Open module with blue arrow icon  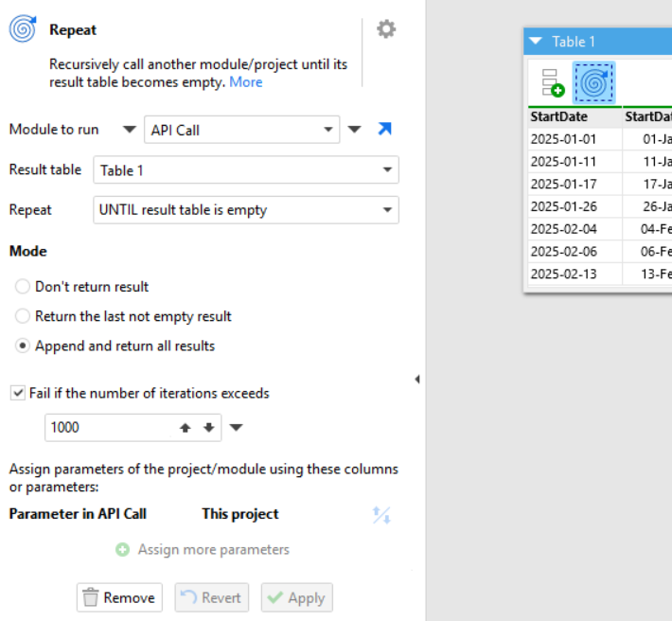[x=384, y=130]
